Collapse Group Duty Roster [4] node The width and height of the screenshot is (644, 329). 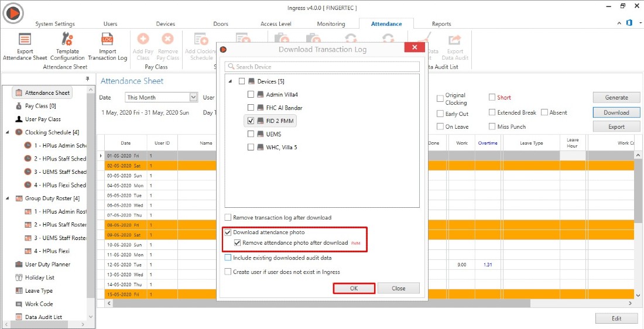click(x=8, y=198)
